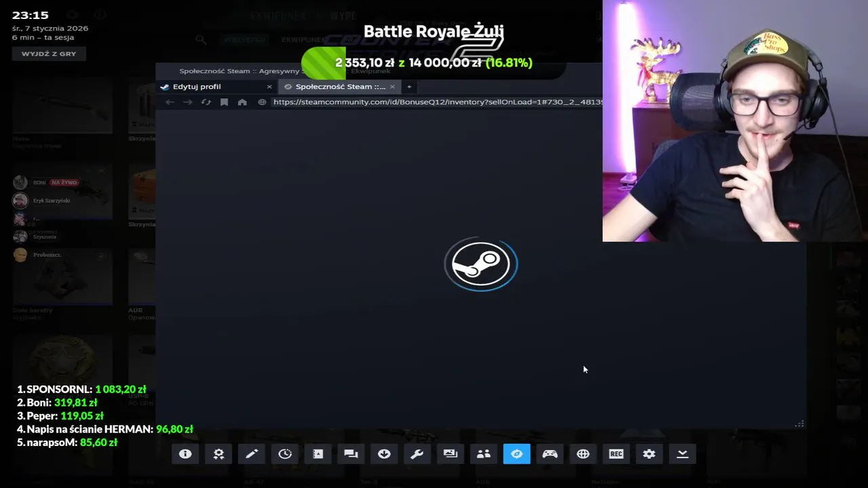Viewport: 868px width, 488px height.
Task: Open the screenshots gallery icon
Action: (450, 454)
